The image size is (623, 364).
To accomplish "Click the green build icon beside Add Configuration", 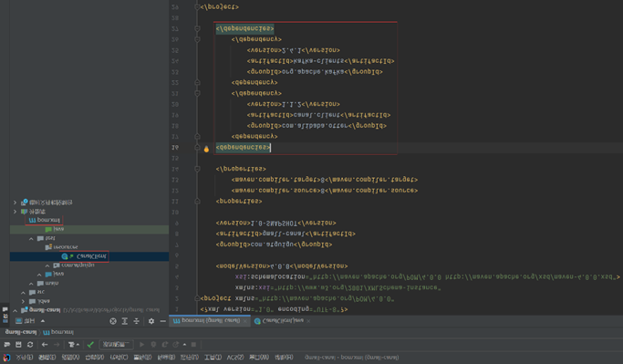I will coord(90,345).
